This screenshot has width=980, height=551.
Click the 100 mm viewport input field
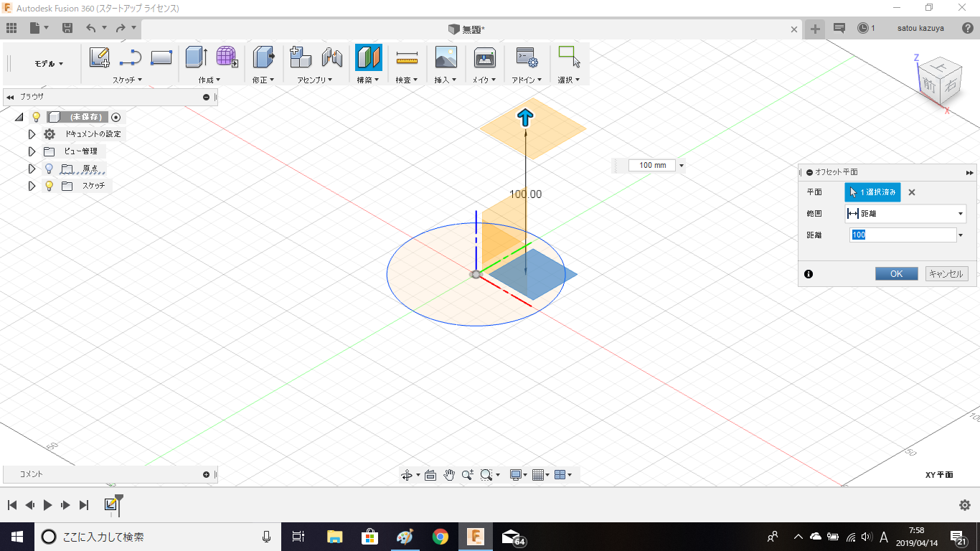pos(652,166)
